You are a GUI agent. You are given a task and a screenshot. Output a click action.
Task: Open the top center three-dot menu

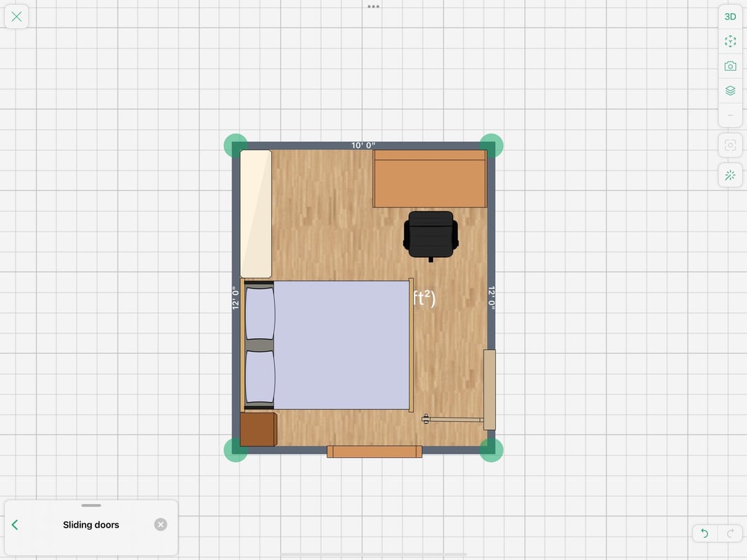coord(373,6)
